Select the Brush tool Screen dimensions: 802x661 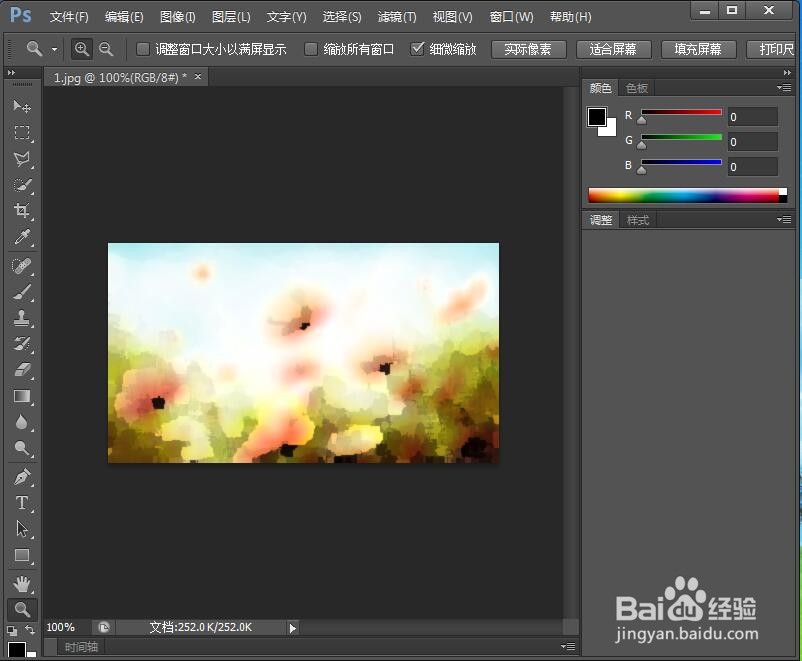point(21,292)
